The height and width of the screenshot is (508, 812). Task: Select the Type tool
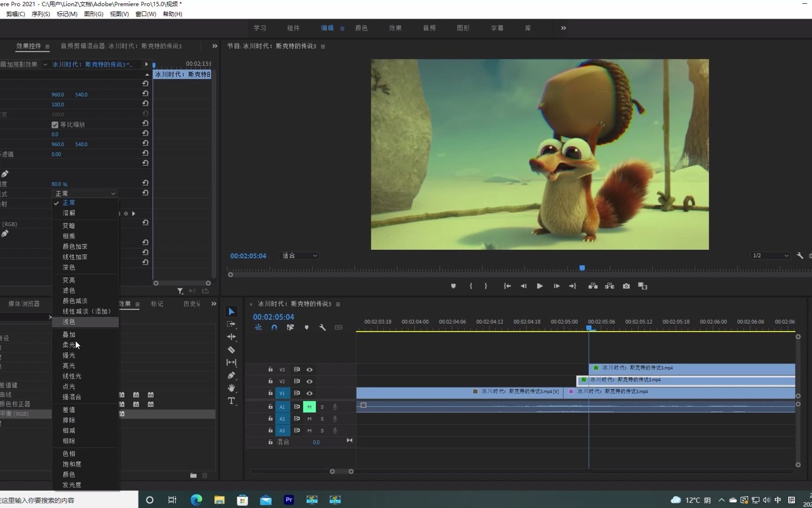tap(231, 401)
